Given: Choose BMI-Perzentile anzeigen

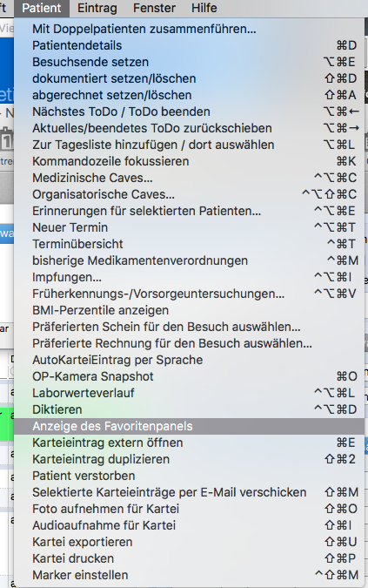Looking at the screenshot, I should [x=189, y=310].
